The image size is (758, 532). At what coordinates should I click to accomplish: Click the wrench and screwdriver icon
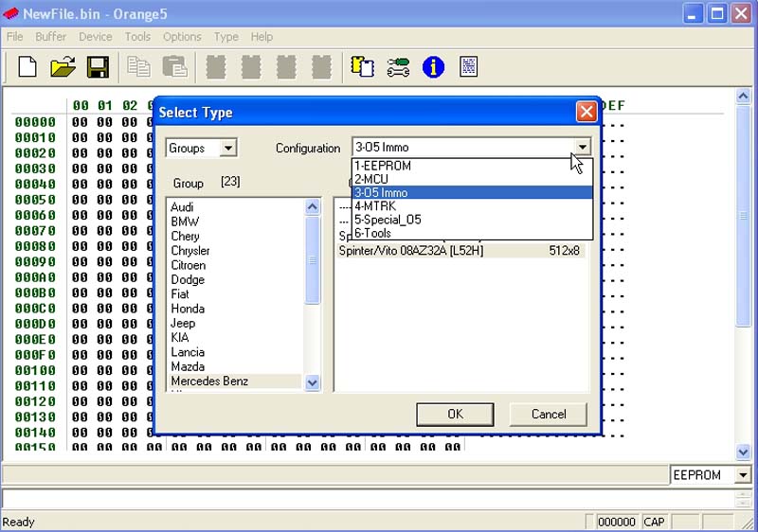398,67
